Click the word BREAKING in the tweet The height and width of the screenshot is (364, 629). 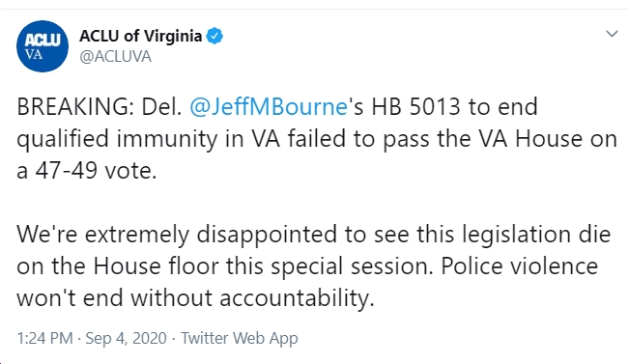pyautogui.click(x=75, y=106)
